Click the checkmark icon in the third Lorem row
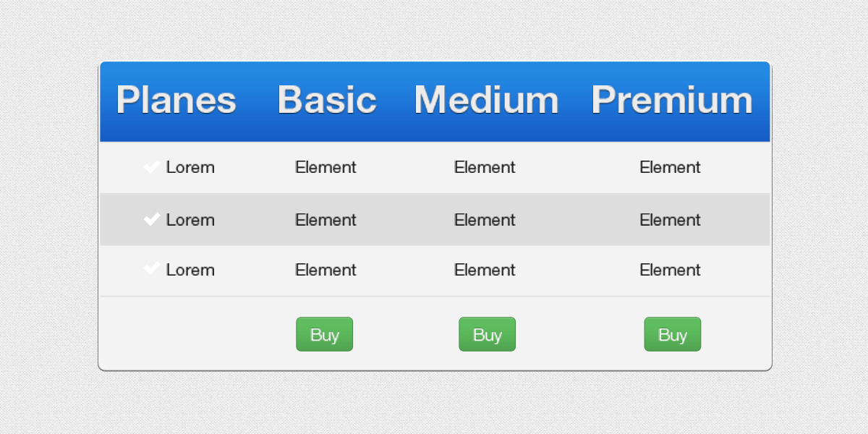The width and height of the screenshot is (868, 434). (x=151, y=269)
